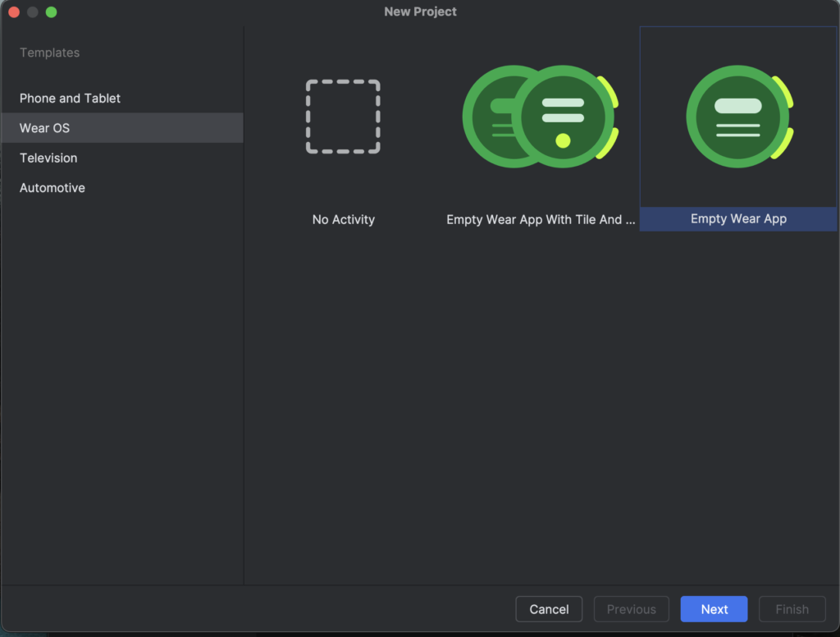
Task: Click the front watch face with yellow dot
Action: tap(563, 117)
